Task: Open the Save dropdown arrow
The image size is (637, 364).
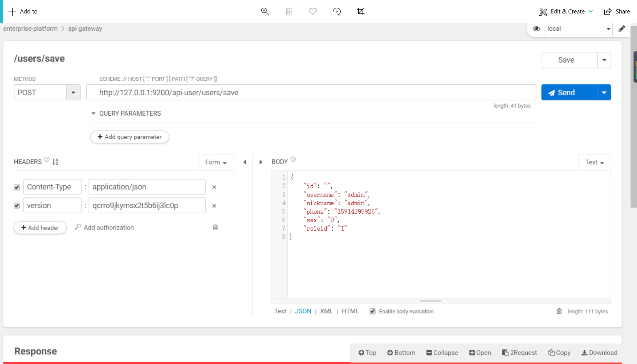Action: pos(604,60)
